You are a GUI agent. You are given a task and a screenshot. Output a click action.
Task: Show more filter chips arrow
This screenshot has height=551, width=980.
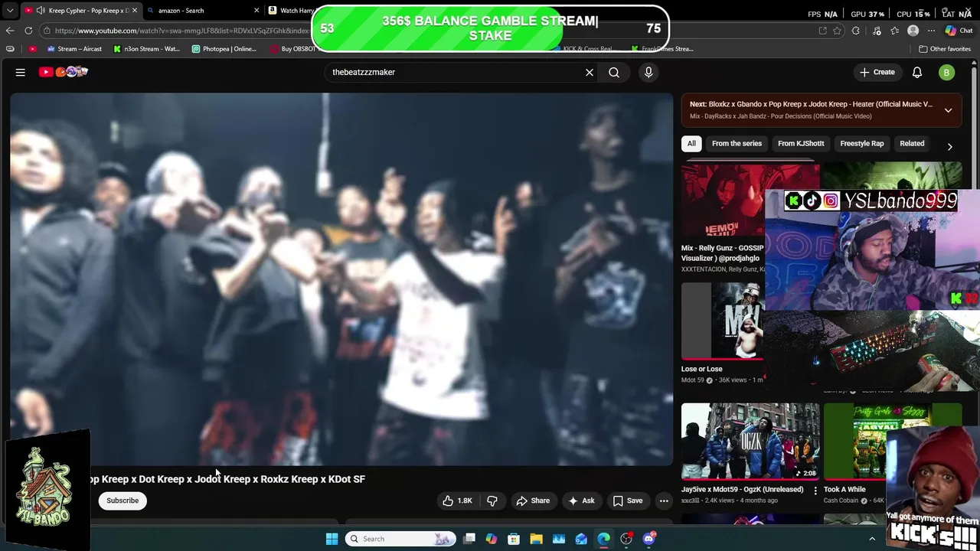950,145
